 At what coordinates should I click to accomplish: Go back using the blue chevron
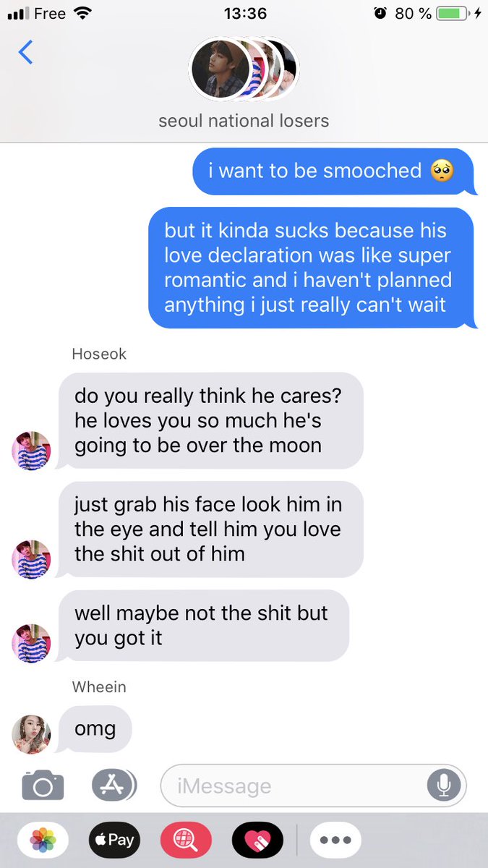coord(26,52)
